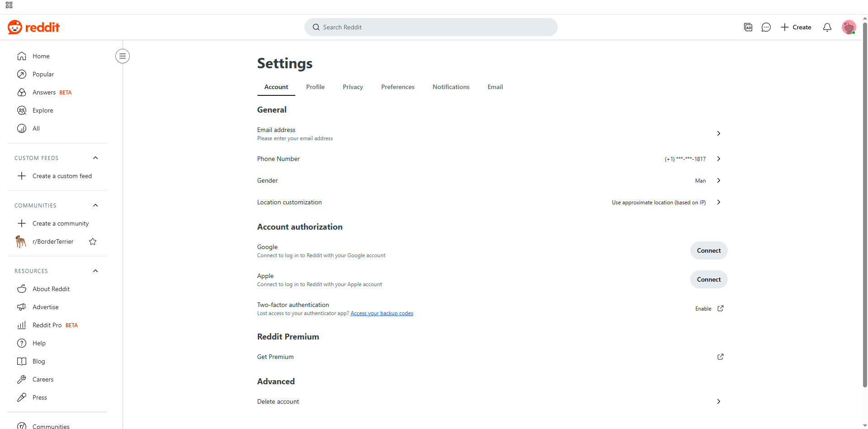
Task: Collapse the Communities section
Action: (x=95, y=205)
